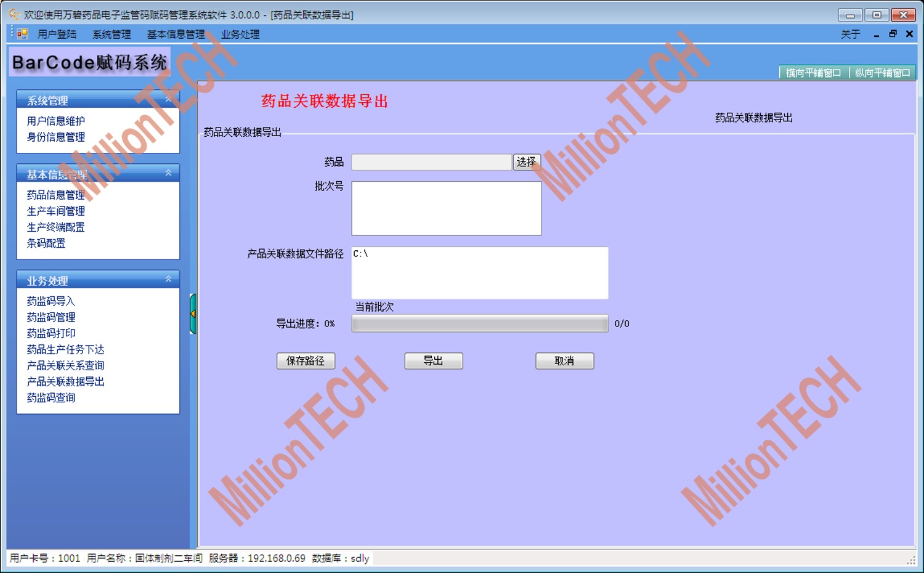Click 横向平铺窗口 button

[x=813, y=73]
